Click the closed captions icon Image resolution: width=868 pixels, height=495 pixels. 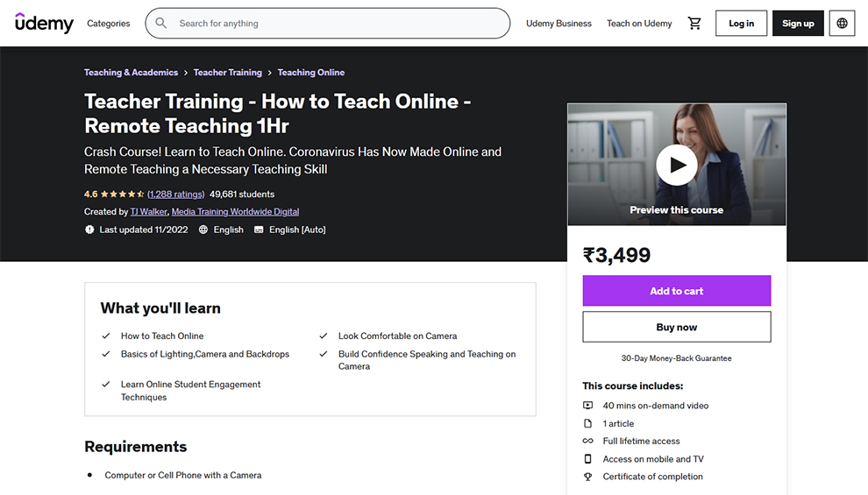[x=259, y=230]
